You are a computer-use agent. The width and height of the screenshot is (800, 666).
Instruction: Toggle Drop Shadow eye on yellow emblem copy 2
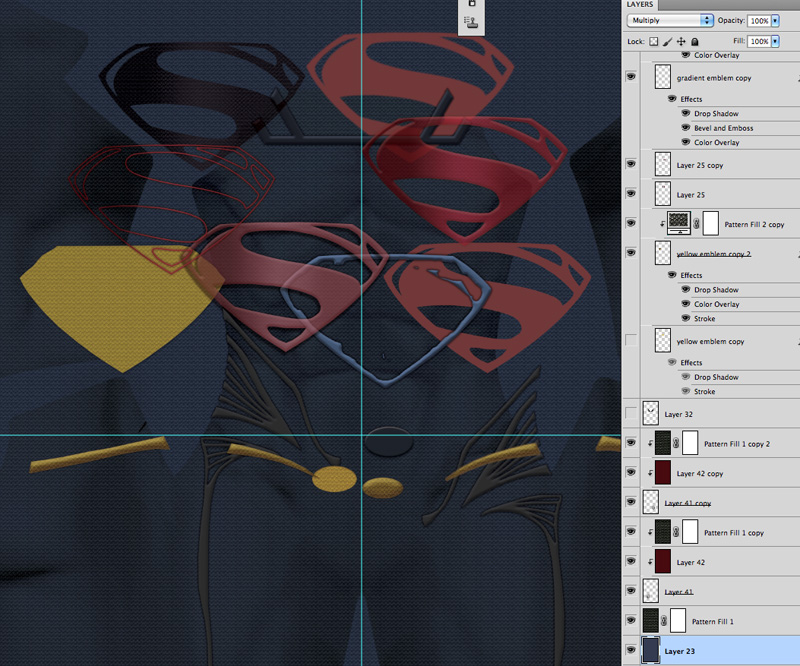click(686, 289)
